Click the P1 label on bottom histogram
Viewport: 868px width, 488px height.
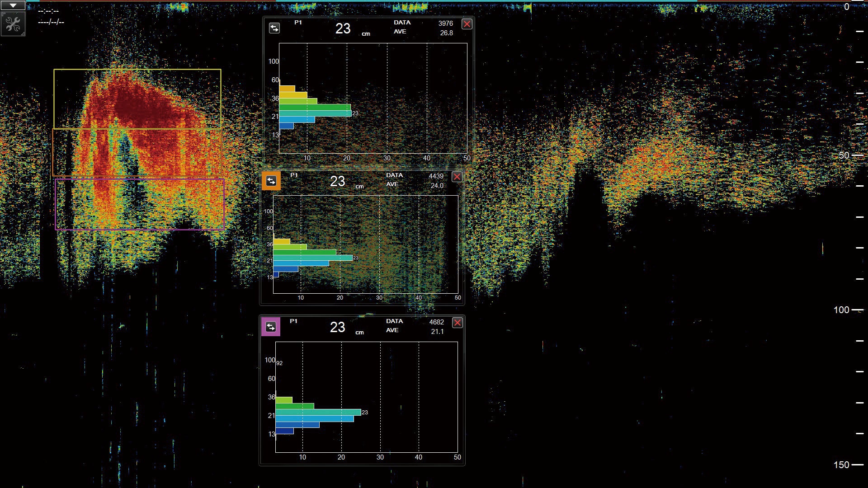point(293,321)
